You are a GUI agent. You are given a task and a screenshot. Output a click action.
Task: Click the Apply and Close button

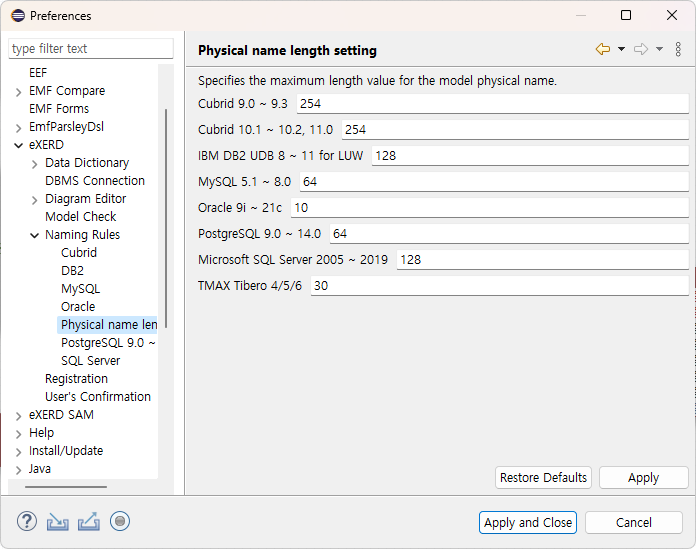pos(528,522)
